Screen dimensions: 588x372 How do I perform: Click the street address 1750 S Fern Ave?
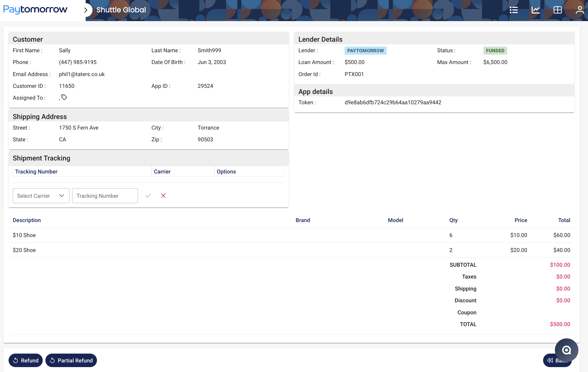click(79, 128)
